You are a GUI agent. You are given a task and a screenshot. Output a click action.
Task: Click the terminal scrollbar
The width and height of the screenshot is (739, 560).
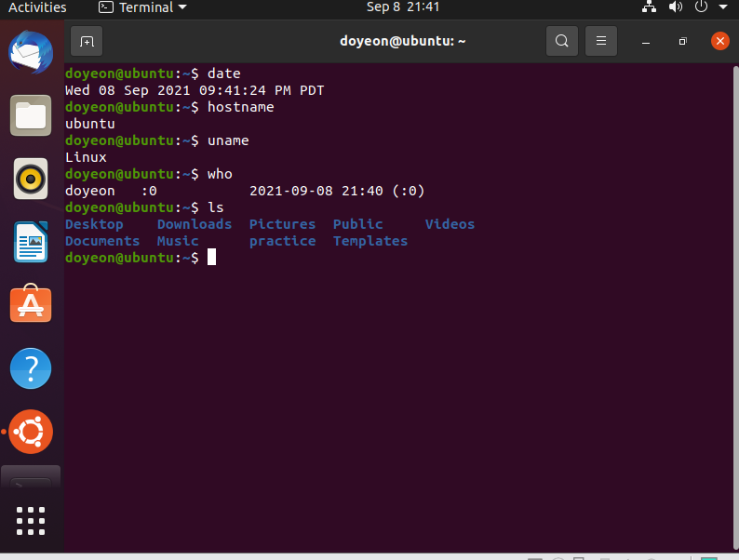tap(735, 308)
